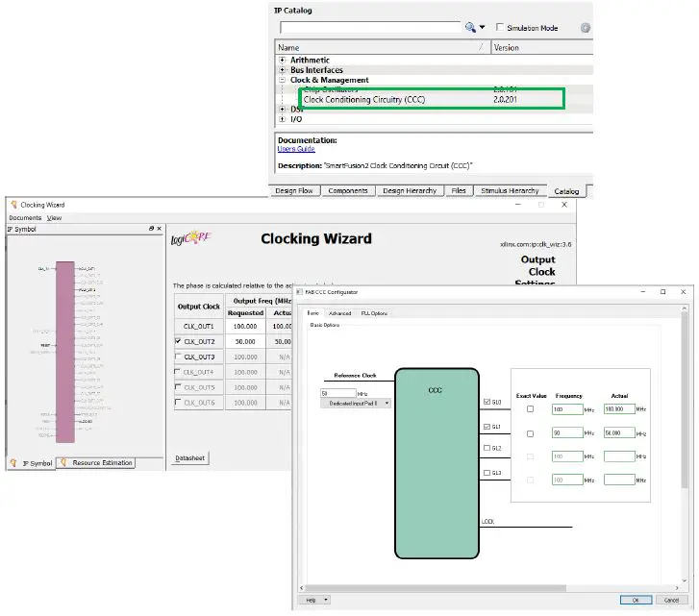Expand the DSP category in IP Catalog
Image resolution: width=699 pixels, height=616 pixels.
pyautogui.click(x=282, y=110)
